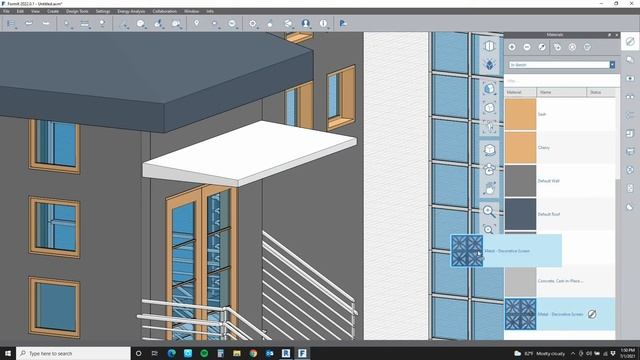Image resolution: width=640 pixels, height=360 pixels.
Task: Select the paint material brush icon in Materials toolbar
Action: point(542,47)
